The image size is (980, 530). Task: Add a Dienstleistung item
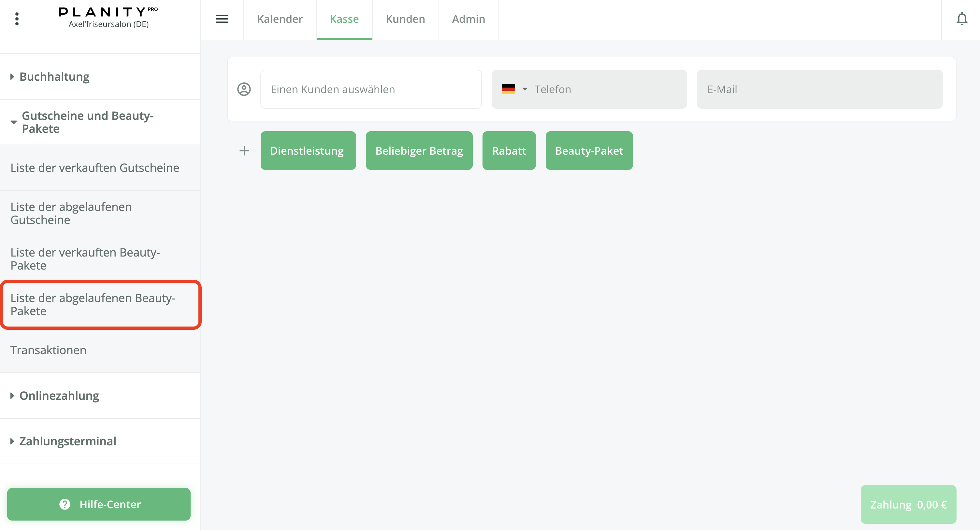pos(308,151)
